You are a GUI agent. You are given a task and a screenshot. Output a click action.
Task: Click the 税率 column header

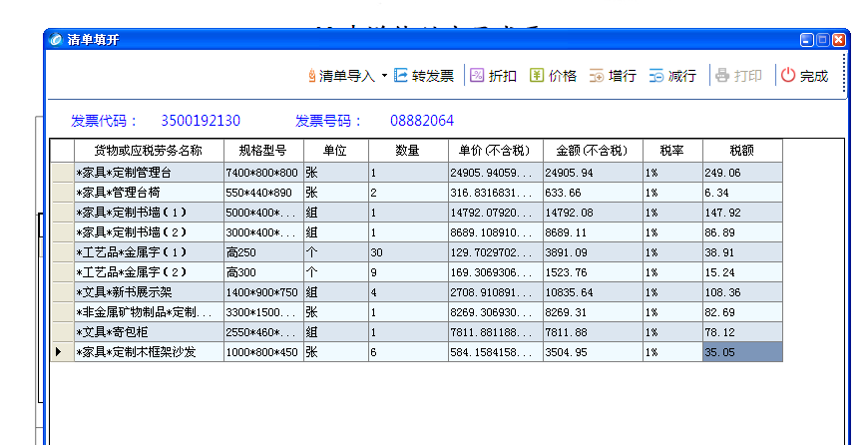671,151
